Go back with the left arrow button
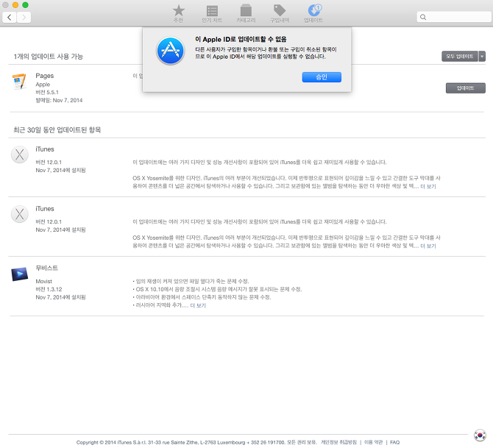The height and width of the screenshot is (448, 493). (10, 18)
